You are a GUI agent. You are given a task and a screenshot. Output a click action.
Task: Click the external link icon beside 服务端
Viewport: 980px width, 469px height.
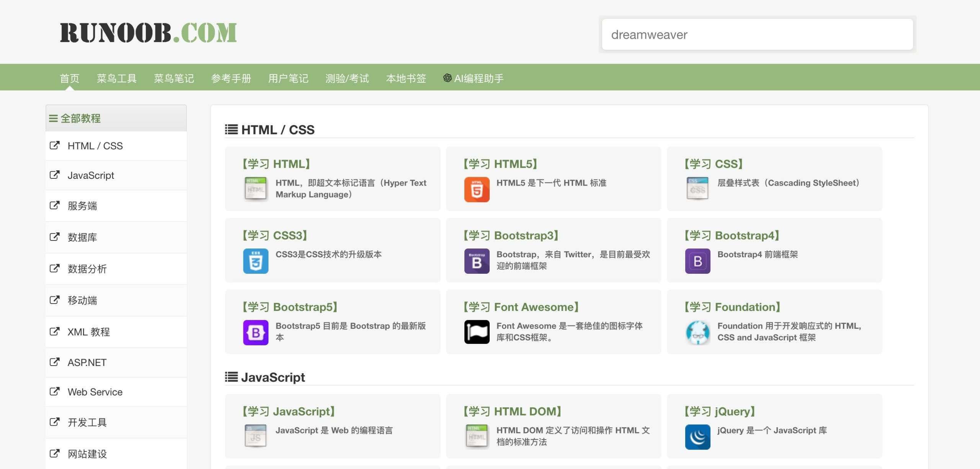(x=55, y=205)
